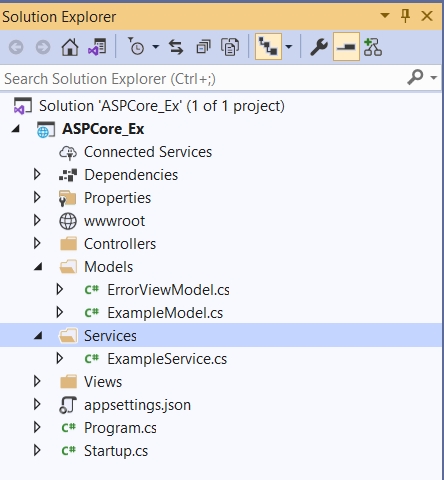Collapse the Models folder
The width and height of the screenshot is (444, 480).
[x=38, y=267]
